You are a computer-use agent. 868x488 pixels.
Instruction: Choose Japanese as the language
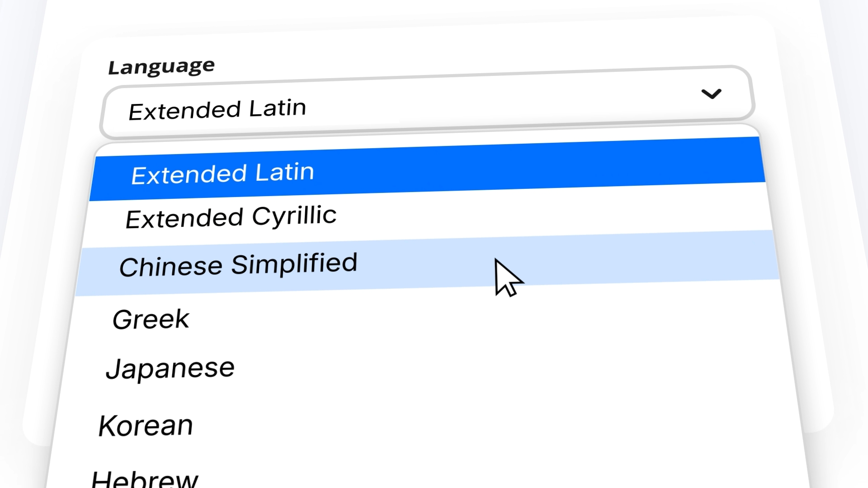click(x=170, y=369)
